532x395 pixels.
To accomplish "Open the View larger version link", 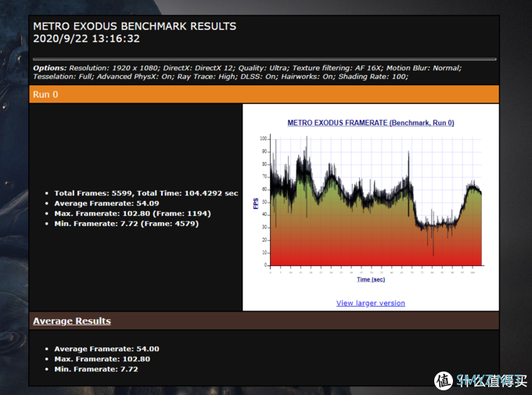I will [x=371, y=303].
